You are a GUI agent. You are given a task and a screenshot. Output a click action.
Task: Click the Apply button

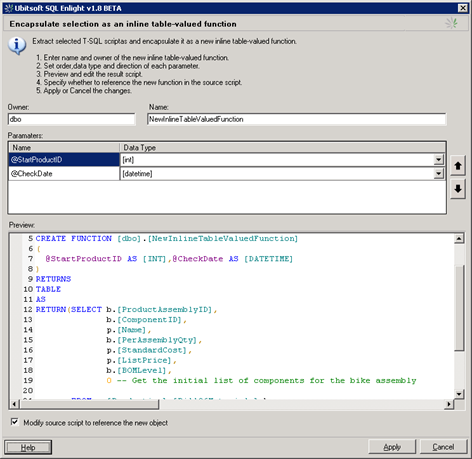click(392, 447)
